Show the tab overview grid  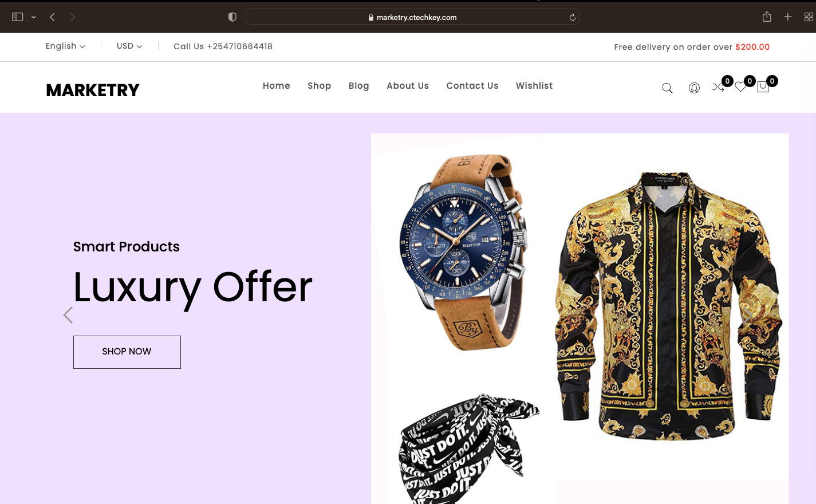click(x=809, y=17)
